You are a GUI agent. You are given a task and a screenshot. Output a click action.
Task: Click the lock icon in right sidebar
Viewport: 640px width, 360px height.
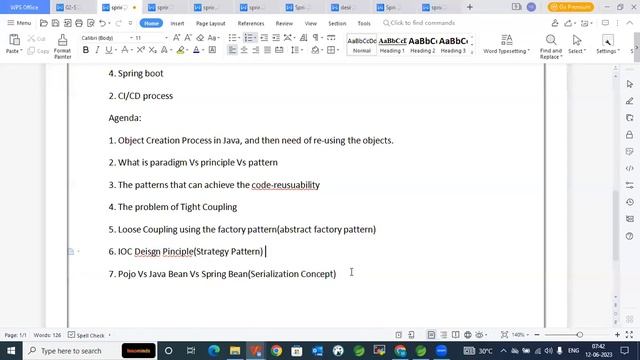(x=630, y=135)
